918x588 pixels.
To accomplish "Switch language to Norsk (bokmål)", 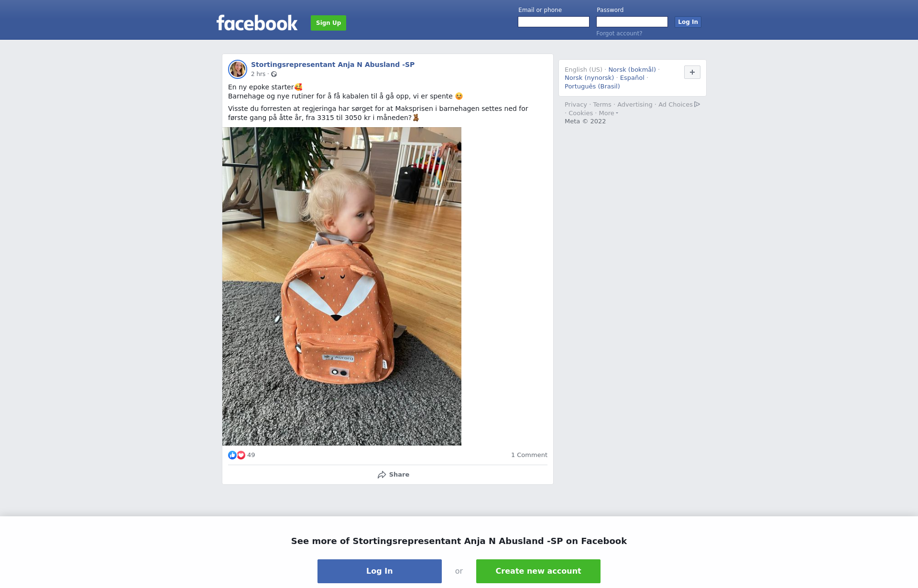I will (632, 70).
